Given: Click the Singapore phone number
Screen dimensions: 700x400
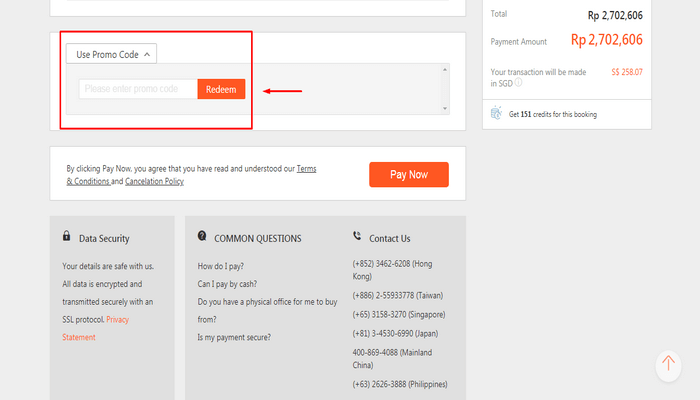Looking at the screenshot, I should pyautogui.click(x=399, y=314).
